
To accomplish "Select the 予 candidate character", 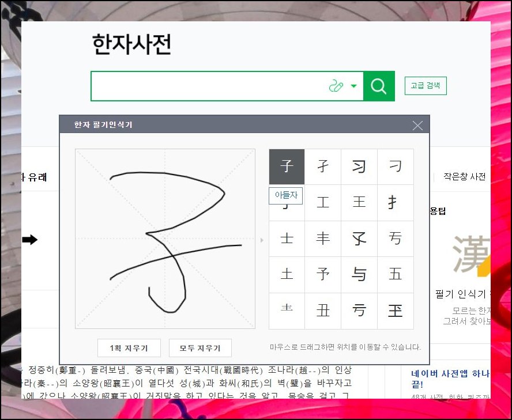I will point(323,274).
